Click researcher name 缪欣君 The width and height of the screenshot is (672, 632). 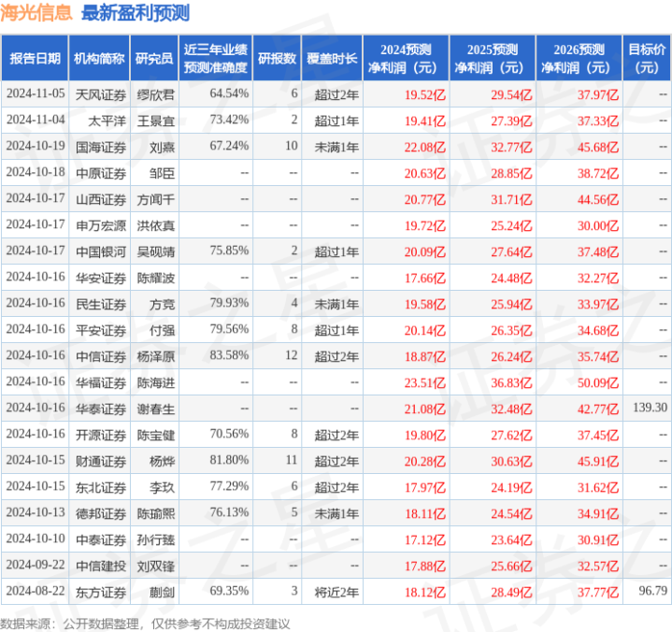click(x=155, y=94)
